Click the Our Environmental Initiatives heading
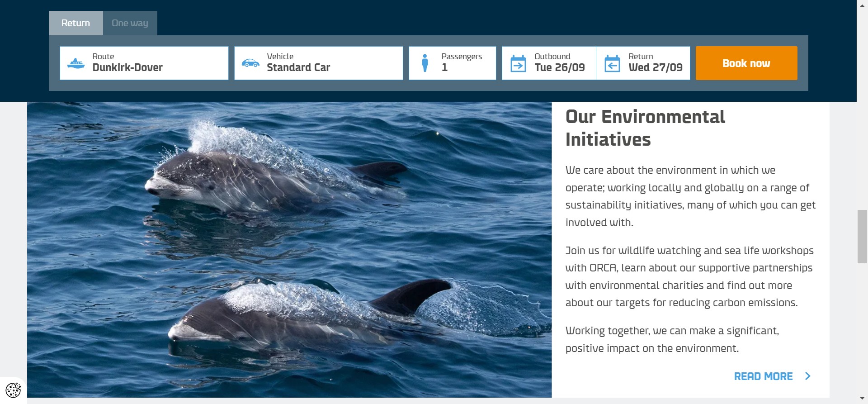 click(x=645, y=128)
